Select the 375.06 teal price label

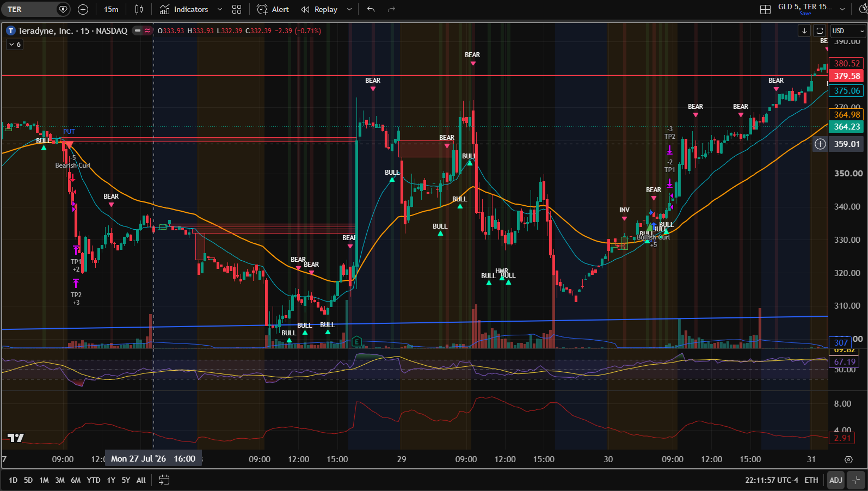[x=847, y=91]
